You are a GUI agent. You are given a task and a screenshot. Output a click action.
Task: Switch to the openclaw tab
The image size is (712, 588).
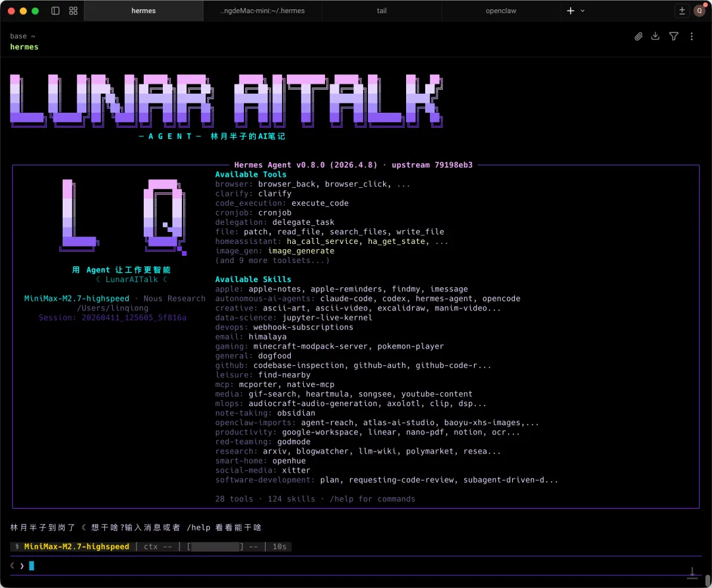[501, 11]
